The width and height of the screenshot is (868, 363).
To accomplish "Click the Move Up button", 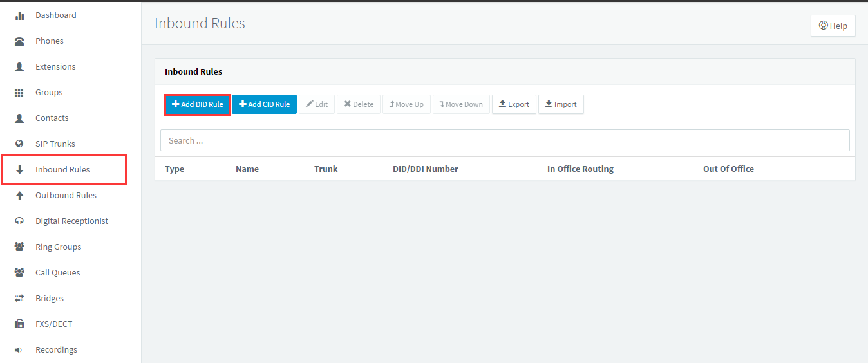I will coord(406,104).
